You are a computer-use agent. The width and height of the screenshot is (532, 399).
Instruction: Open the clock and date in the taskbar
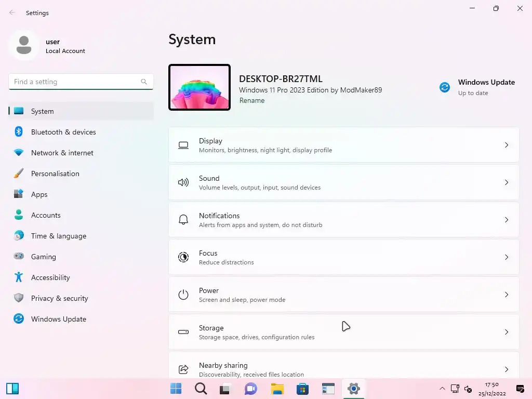tap(492, 389)
